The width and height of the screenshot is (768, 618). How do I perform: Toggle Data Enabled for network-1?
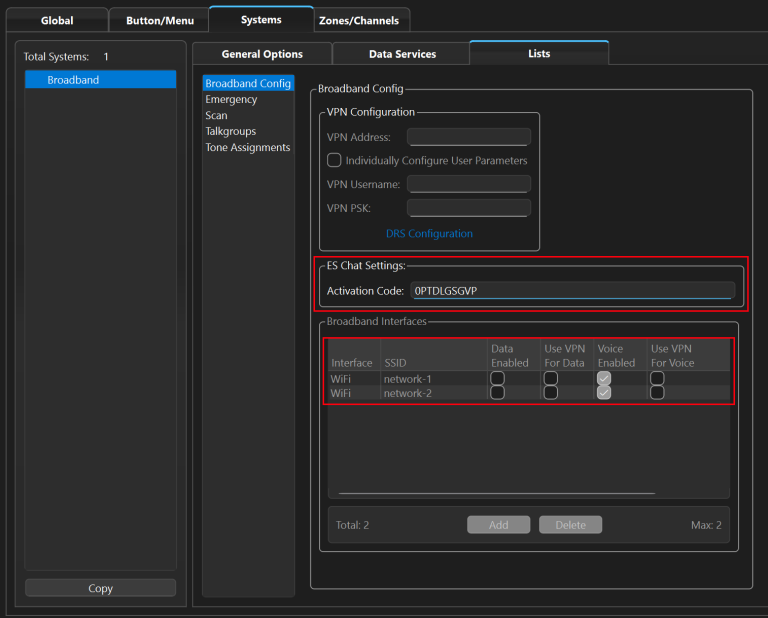[497, 379]
